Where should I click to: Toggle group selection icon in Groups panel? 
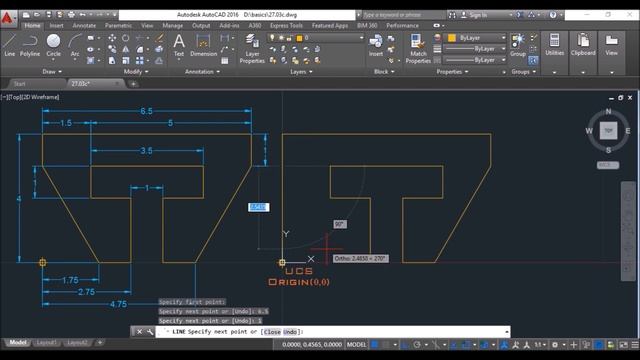tap(533, 60)
